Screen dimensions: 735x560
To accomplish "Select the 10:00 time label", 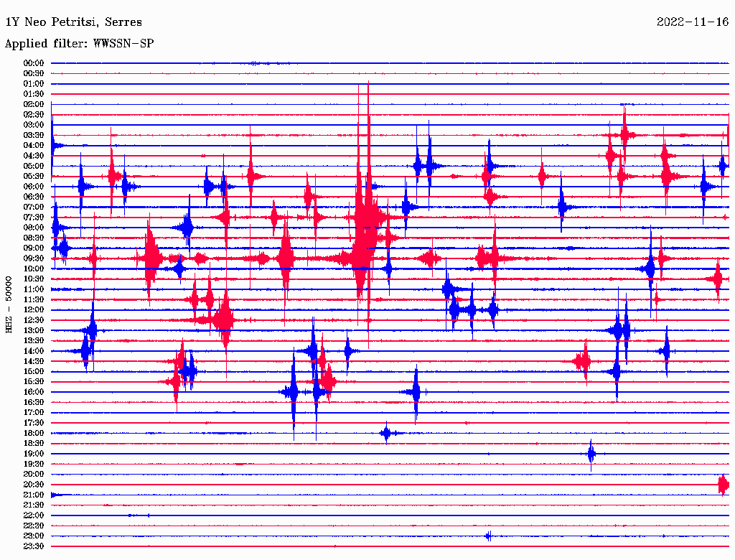I will pyautogui.click(x=33, y=269).
